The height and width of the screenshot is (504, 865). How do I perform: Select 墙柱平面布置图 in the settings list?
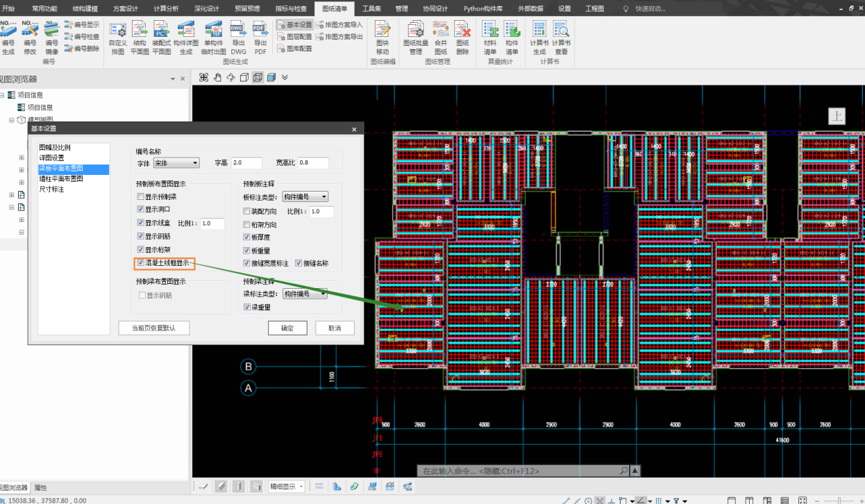(61, 179)
